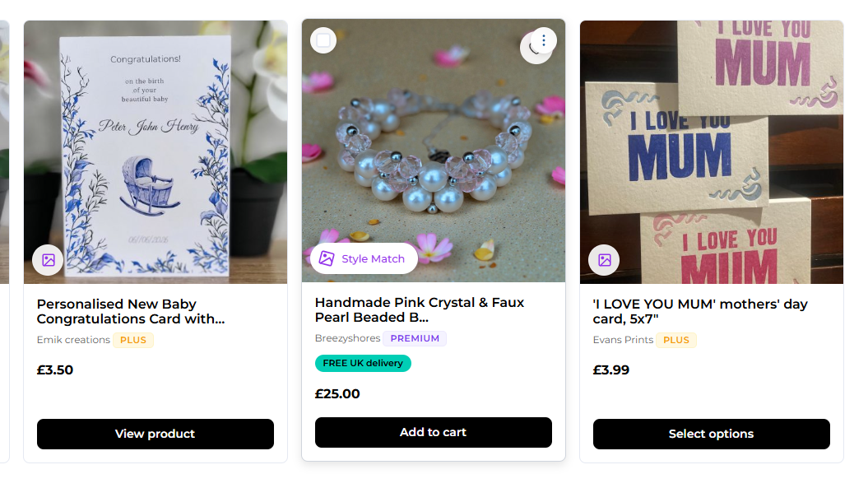The width and height of the screenshot is (868, 488).
Task: Add the pearl bracelet to cart
Action: [433, 432]
